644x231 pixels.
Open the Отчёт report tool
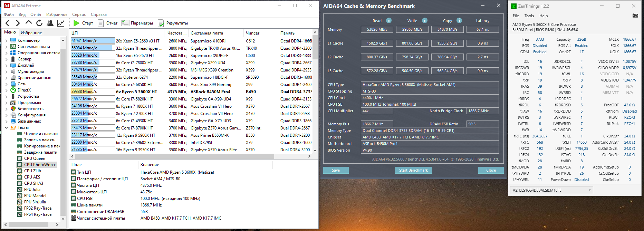[x=107, y=23]
